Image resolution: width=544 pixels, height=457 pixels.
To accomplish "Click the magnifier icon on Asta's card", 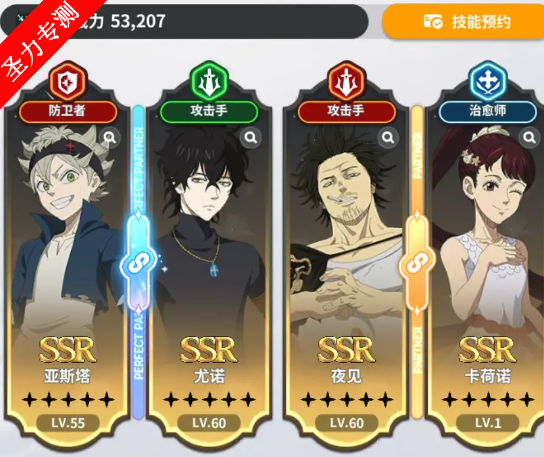I will click(110, 138).
